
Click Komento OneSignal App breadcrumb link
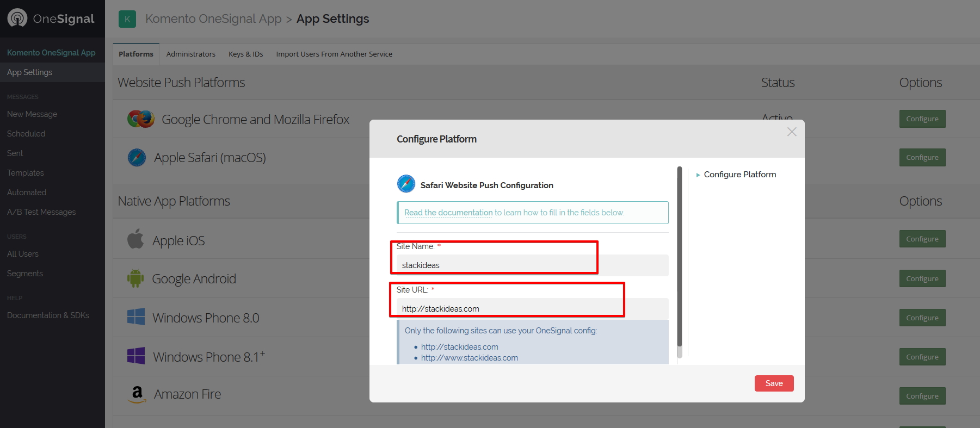click(213, 19)
